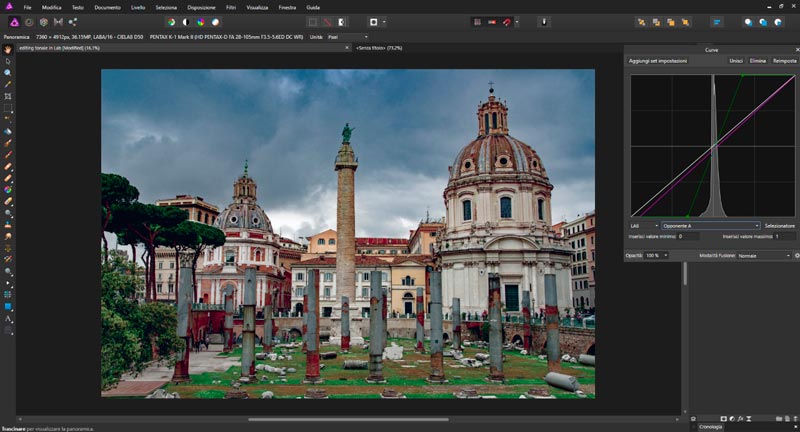Screen dimensions: 800x432
Task: Select the Flood Fill bucket tool
Action: coord(8,132)
